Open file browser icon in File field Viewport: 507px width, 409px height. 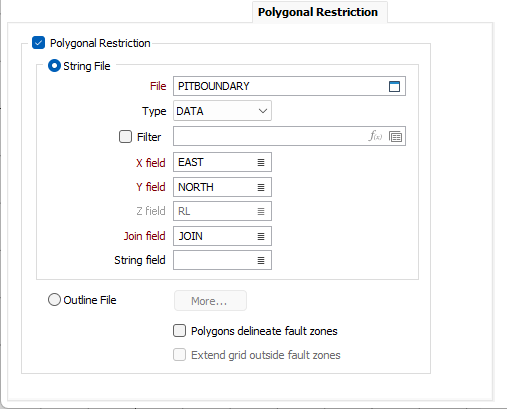394,86
